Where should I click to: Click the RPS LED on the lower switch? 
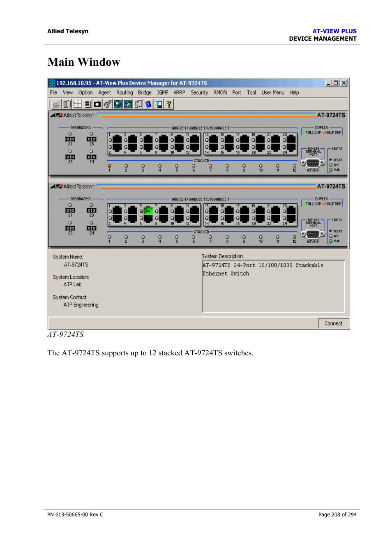tap(331, 236)
